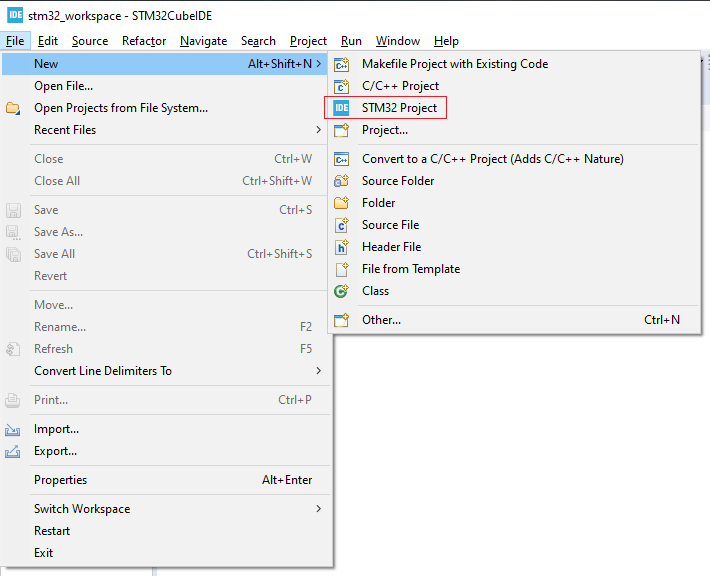Choose Restart from File menu
This screenshot has height=576, width=710.
(x=165, y=531)
